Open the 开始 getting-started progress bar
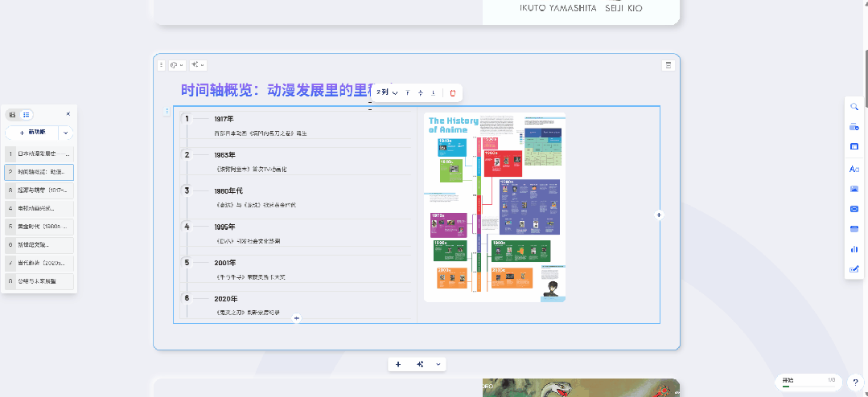Viewport: 868px width, 397px height. (808, 382)
